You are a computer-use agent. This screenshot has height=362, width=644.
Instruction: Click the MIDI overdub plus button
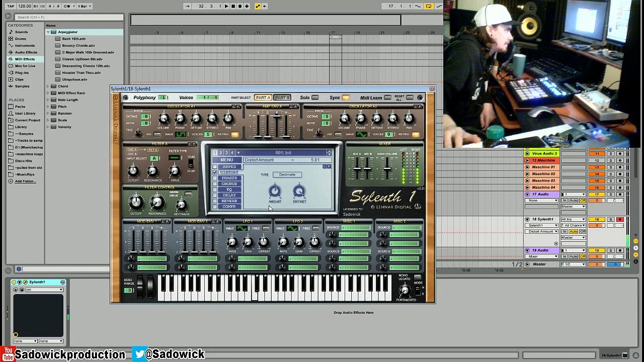247,6
